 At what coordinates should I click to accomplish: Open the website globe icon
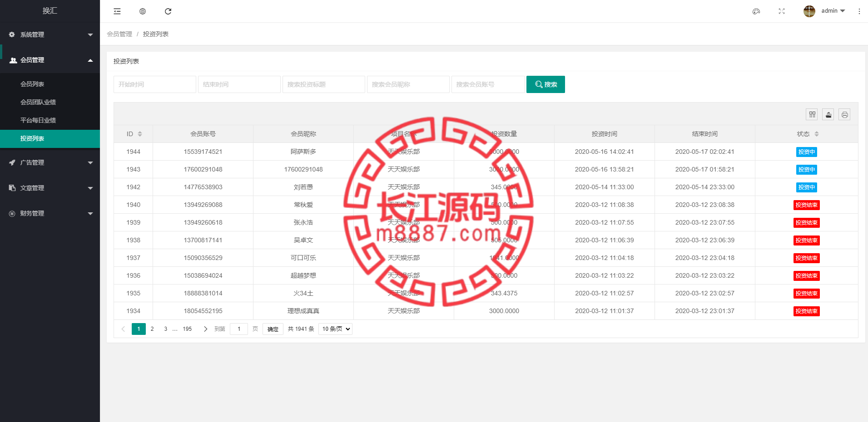pyautogui.click(x=143, y=11)
